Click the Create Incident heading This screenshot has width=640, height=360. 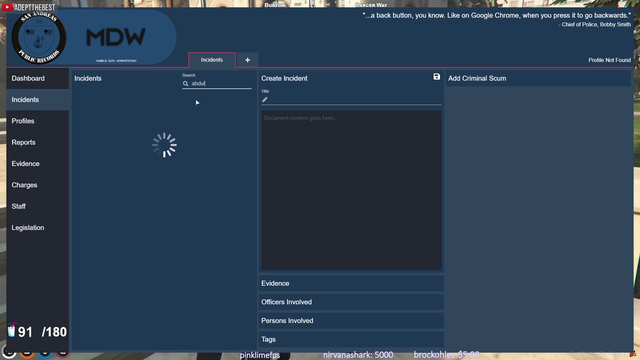(284, 78)
